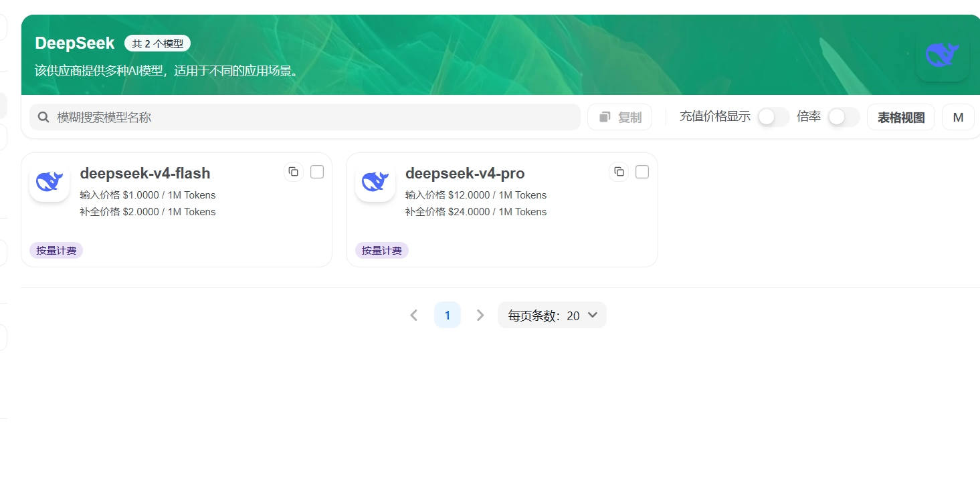Select the deepseek-v4-flash checkbox
980x498 pixels.
pyautogui.click(x=317, y=172)
